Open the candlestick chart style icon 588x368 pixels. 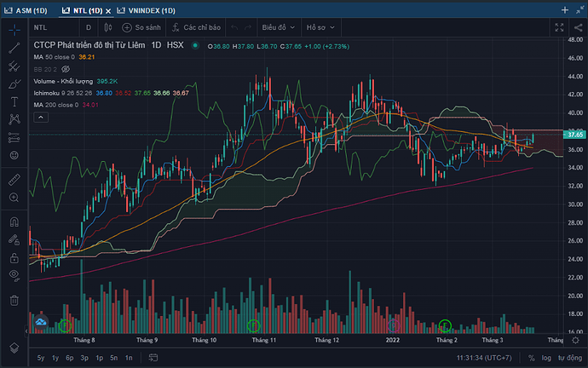106,27
